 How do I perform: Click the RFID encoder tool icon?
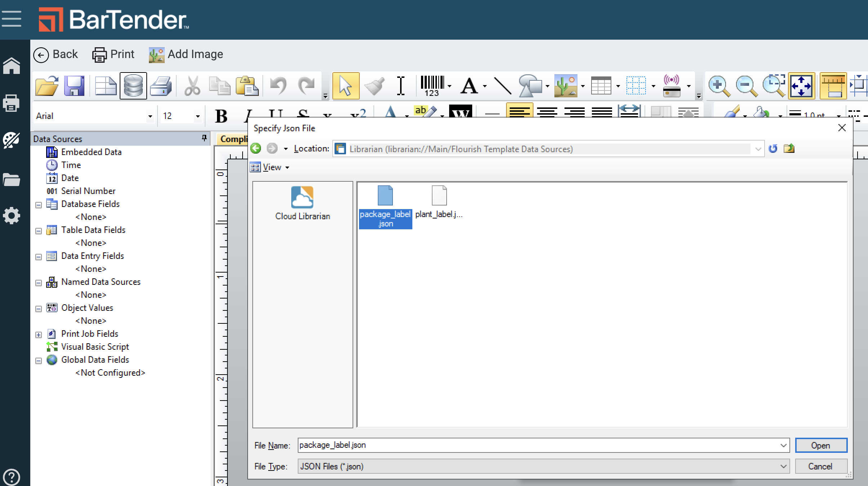click(x=672, y=86)
